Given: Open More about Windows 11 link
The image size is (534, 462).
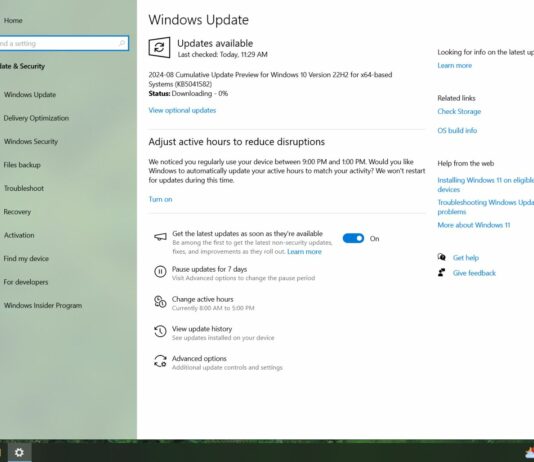Looking at the screenshot, I should pos(474,225).
